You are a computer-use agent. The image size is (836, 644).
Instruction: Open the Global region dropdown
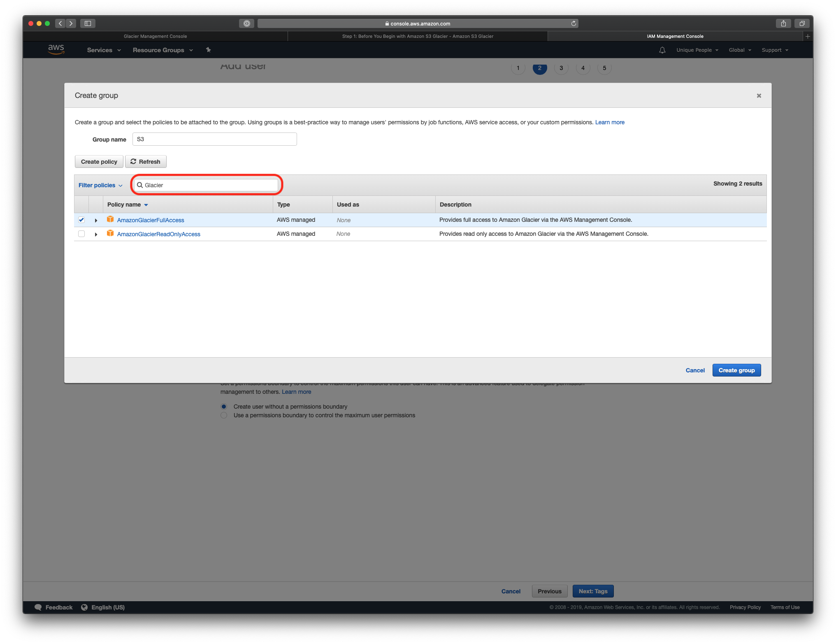tap(740, 50)
